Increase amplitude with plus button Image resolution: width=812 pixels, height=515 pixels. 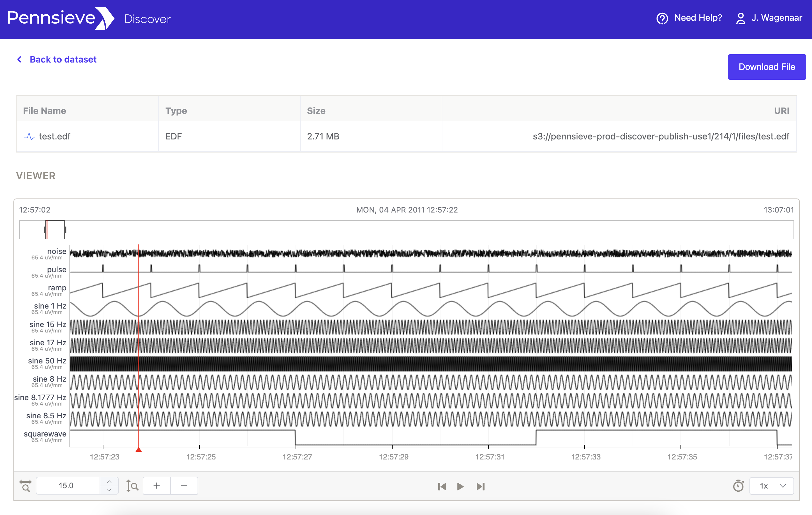[156, 486]
